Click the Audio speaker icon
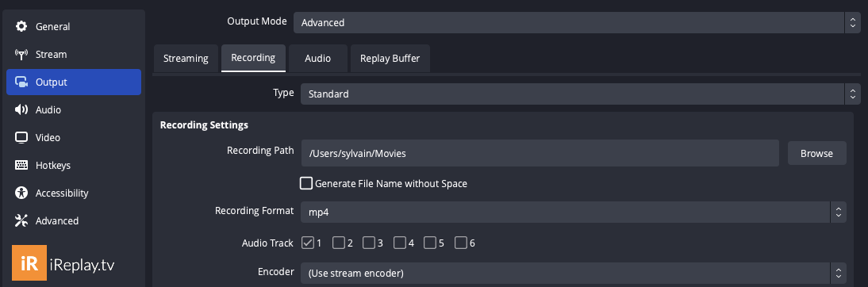 coord(21,109)
